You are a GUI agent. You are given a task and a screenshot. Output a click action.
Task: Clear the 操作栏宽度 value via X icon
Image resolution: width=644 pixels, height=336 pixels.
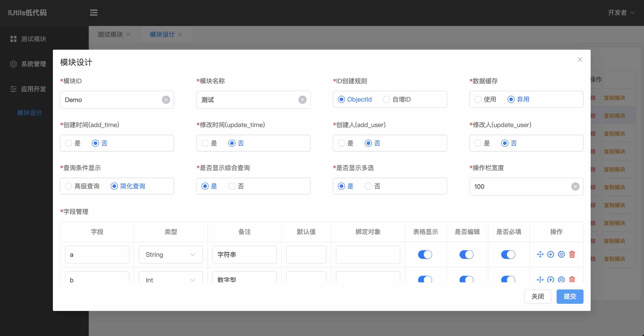575,187
